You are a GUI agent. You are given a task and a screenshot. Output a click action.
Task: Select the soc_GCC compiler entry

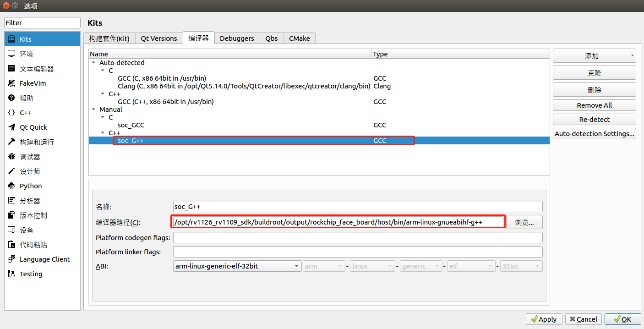131,125
